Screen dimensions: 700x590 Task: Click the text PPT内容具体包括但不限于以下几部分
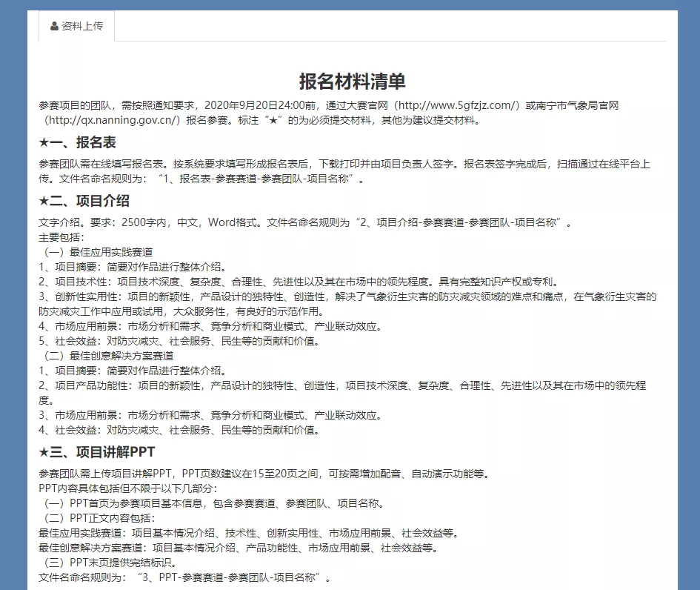[x=128, y=488]
